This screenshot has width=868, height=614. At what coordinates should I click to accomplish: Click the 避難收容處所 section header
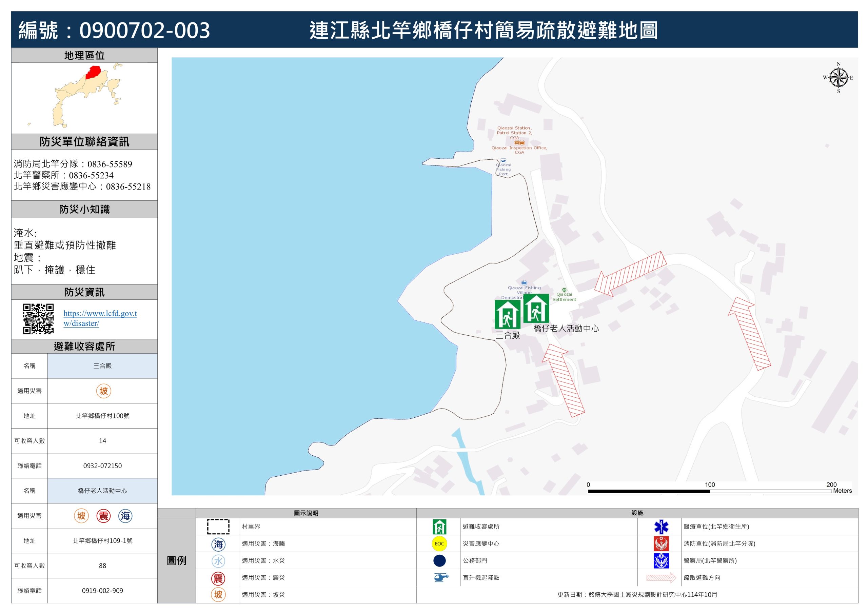click(84, 346)
